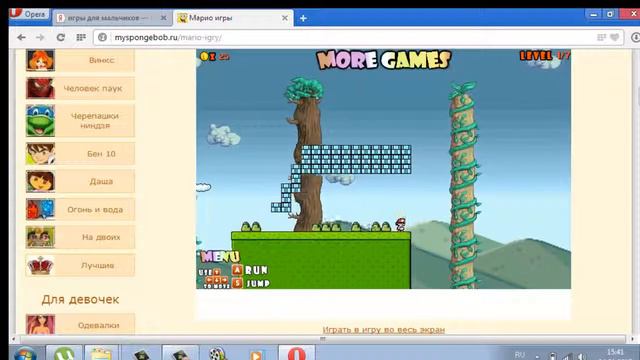The height and width of the screenshot is (360, 640).
Task: Click the Для девочек heading
Action: tap(80, 300)
